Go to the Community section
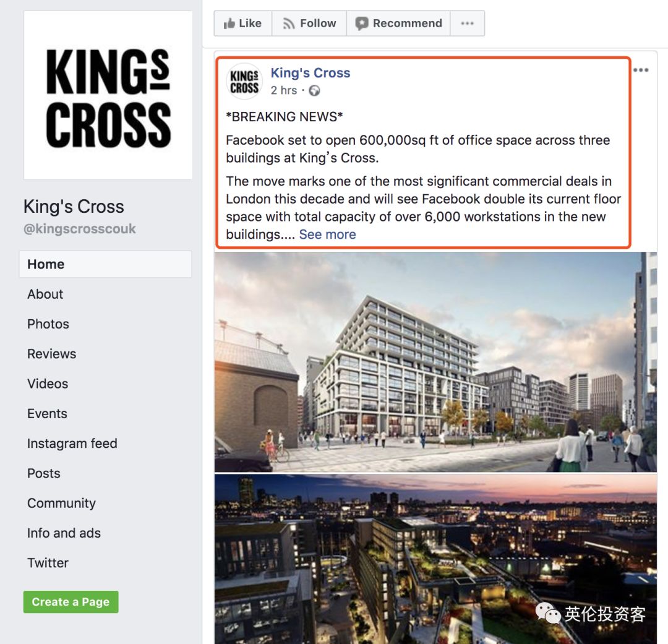 click(x=61, y=503)
